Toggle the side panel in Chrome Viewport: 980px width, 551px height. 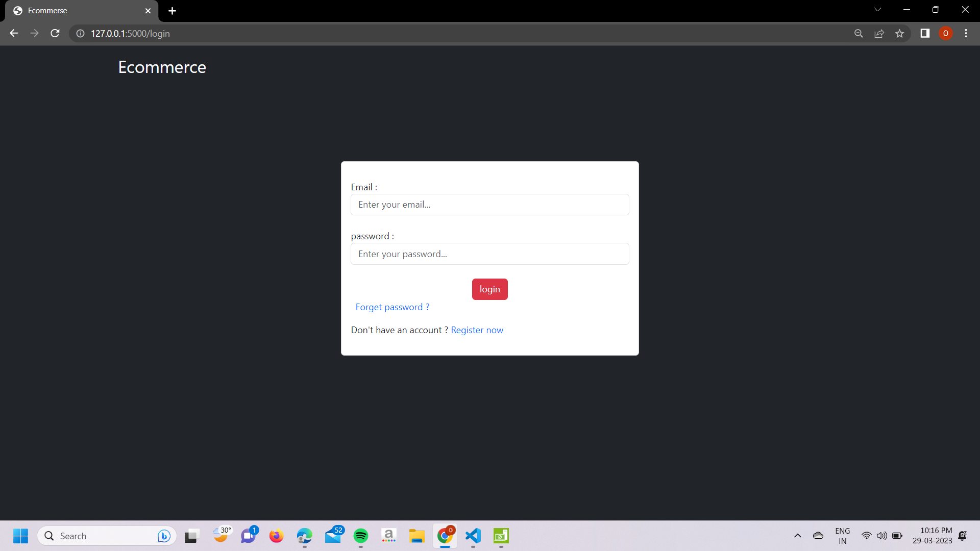tap(925, 33)
